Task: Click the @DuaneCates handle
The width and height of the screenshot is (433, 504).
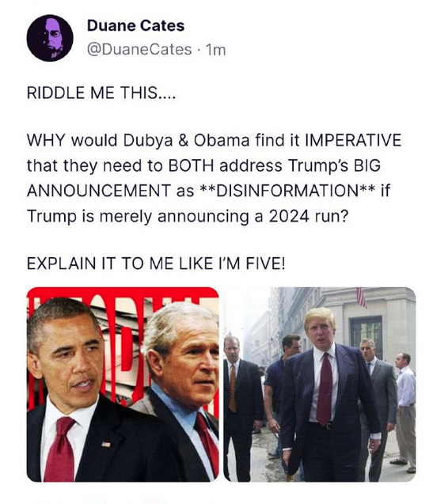Action: [x=139, y=50]
